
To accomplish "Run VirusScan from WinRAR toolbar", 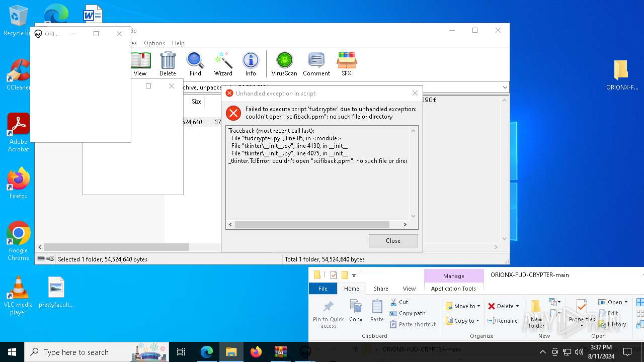I will click(x=284, y=64).
